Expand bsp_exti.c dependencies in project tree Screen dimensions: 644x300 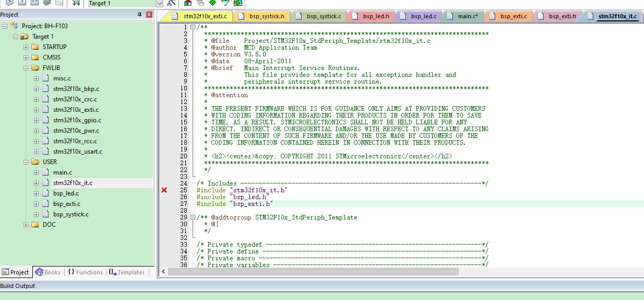click(x=36, y=204)
